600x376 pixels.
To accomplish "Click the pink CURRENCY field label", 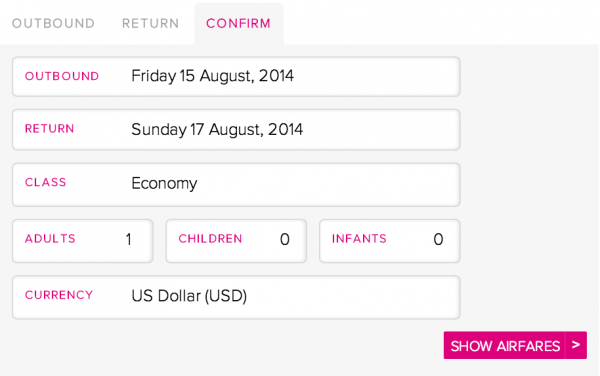I will coord(59,295).
